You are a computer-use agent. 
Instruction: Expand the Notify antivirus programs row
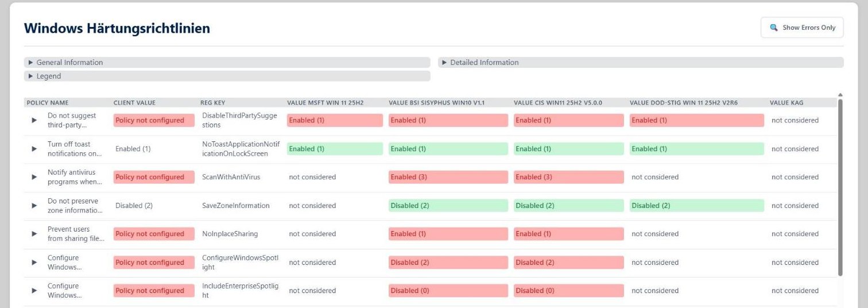coord(34,177)
